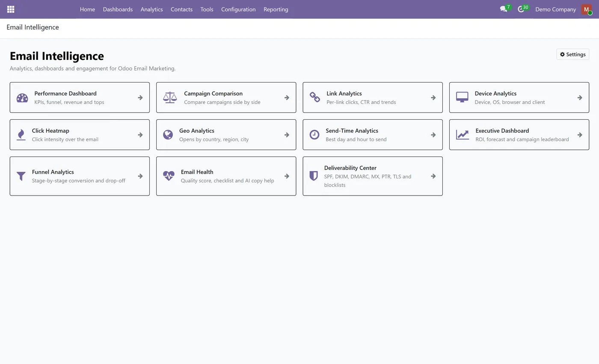Click the funnel icon on Funnel Analytics card

[21, 176]
